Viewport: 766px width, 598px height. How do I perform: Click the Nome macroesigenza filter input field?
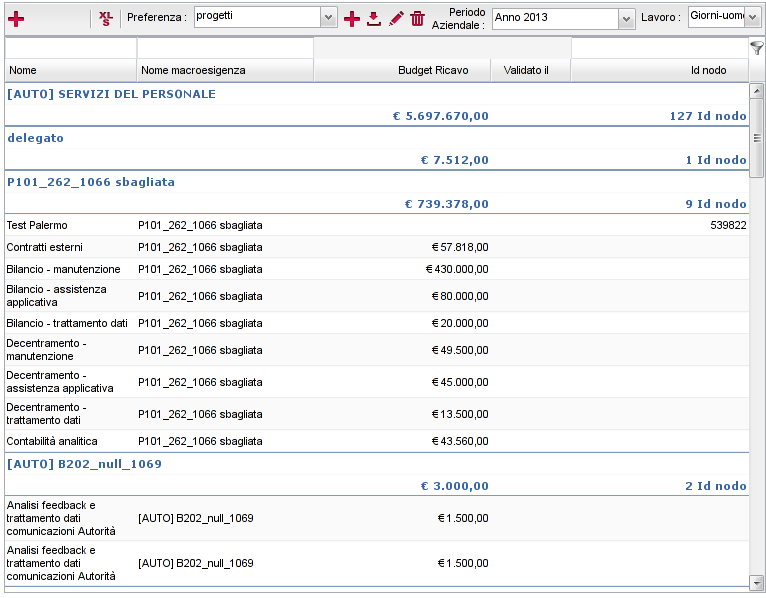224,48
